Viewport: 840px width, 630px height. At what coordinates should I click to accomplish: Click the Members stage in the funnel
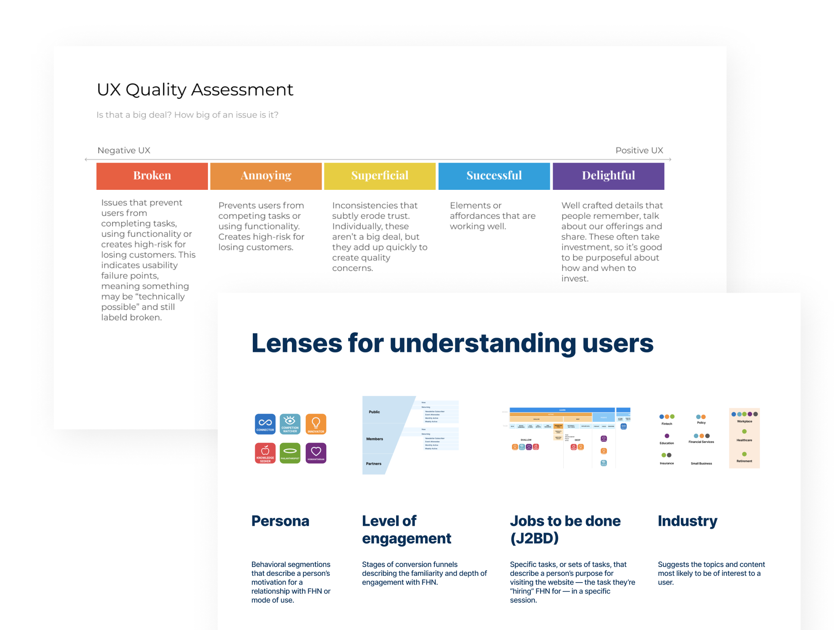[374, 439]
